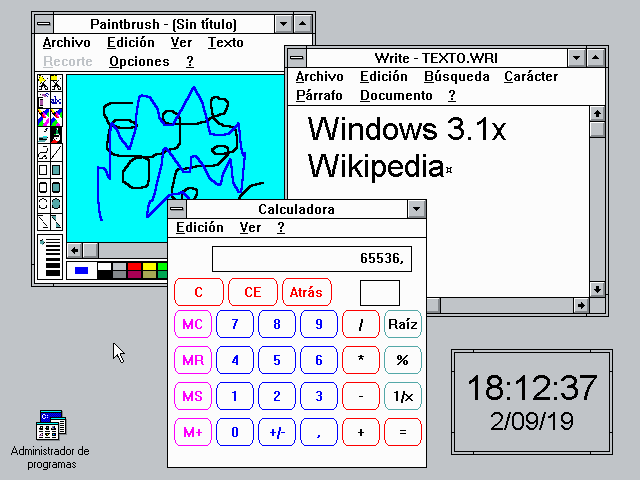This screenshot has height=480, width=640.
Task: Pick the thinnest line width in Paintbrush
Action: click(53, 241)
